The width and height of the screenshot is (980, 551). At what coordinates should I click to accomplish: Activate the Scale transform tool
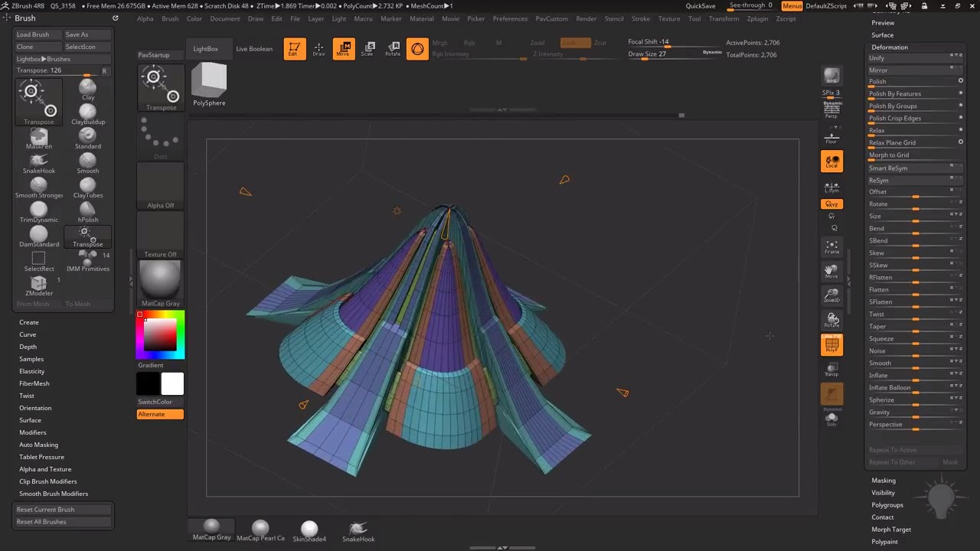tap(367, 49)
